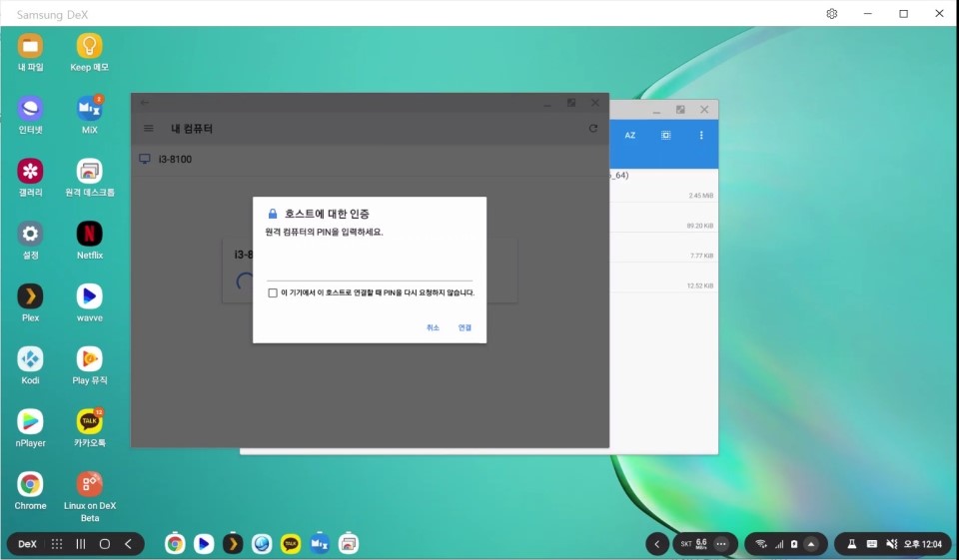This screenshot has width=959, height=560.
Task: Select the 7.77 KiB file row
Action: point(663,248)
